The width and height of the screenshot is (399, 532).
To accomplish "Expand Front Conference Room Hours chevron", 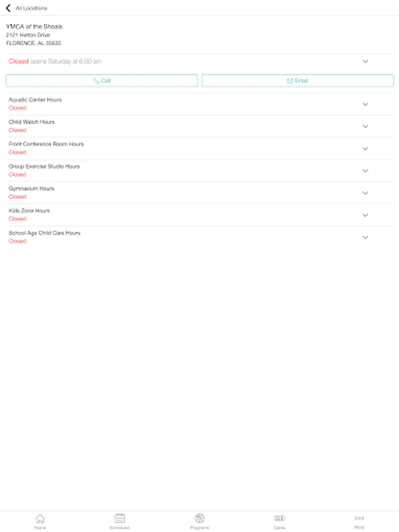I will pyautogui.click(x=365, y=148).
